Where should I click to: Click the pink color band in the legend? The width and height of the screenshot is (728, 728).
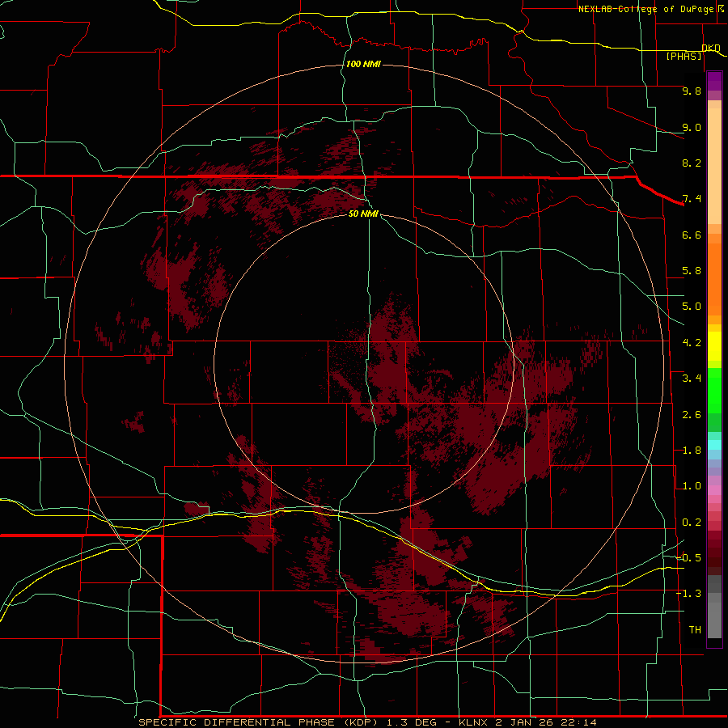coord(714,490)
